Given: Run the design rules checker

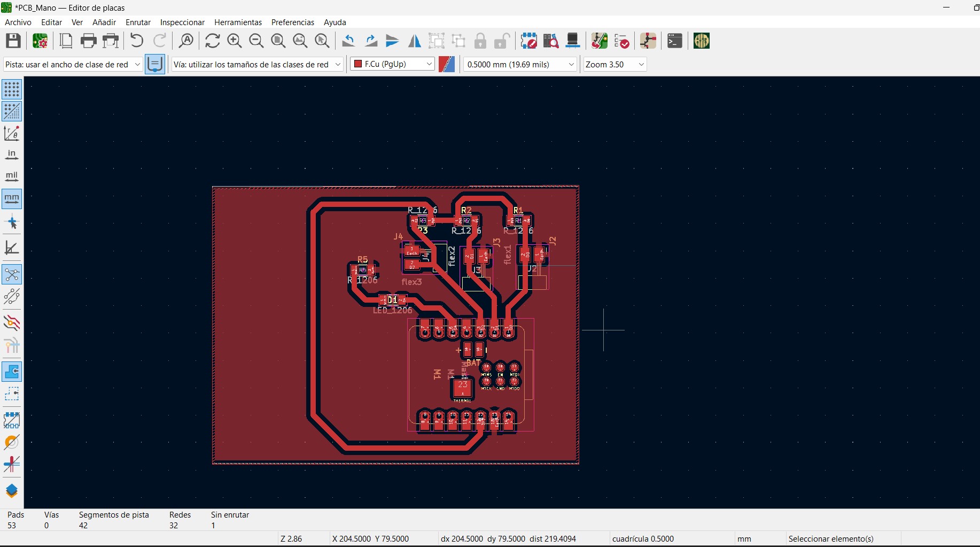Looking at the screenshot, I should pos(621,41).
